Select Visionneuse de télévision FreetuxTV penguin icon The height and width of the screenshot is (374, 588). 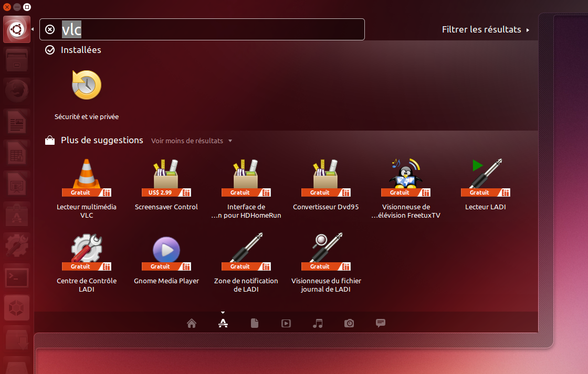coord(406,177)
